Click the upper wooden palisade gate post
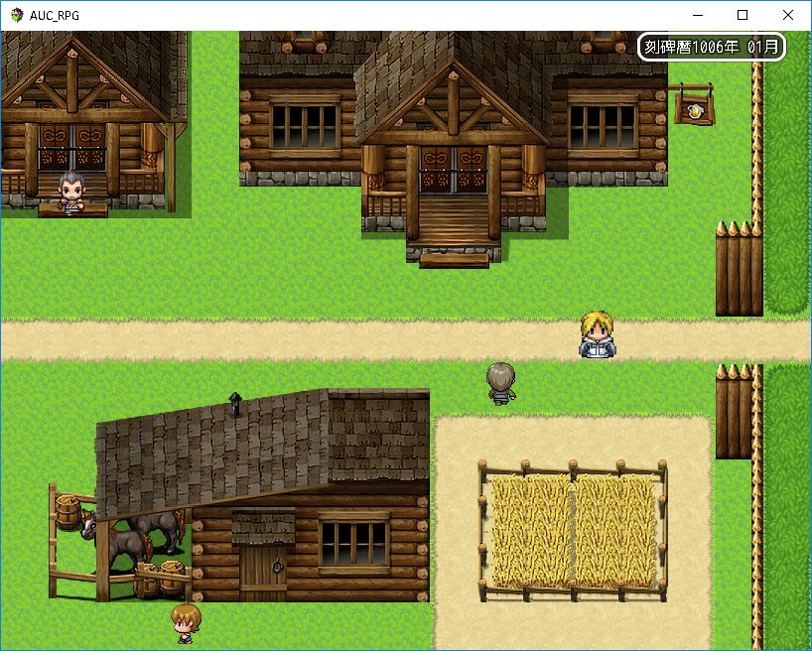This screenshot has height=651, width=812. coord(739,268)
